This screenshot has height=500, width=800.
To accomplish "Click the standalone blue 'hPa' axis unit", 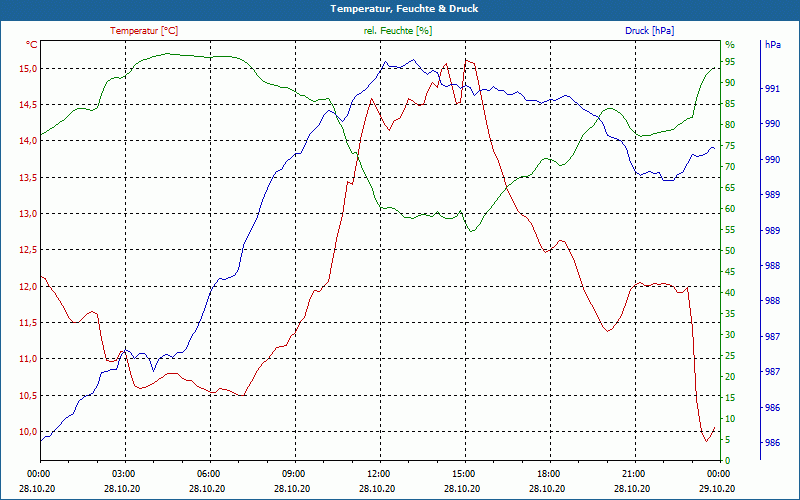I will click(772, 45).
